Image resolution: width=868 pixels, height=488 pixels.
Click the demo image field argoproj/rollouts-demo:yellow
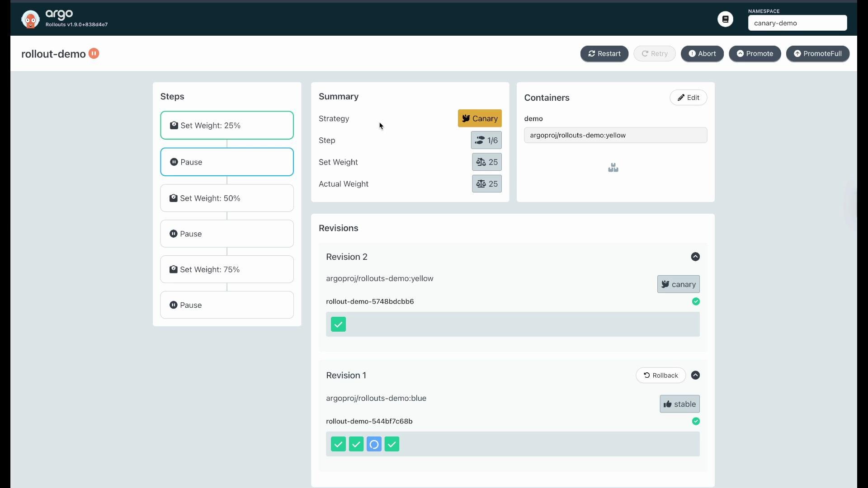616,135
